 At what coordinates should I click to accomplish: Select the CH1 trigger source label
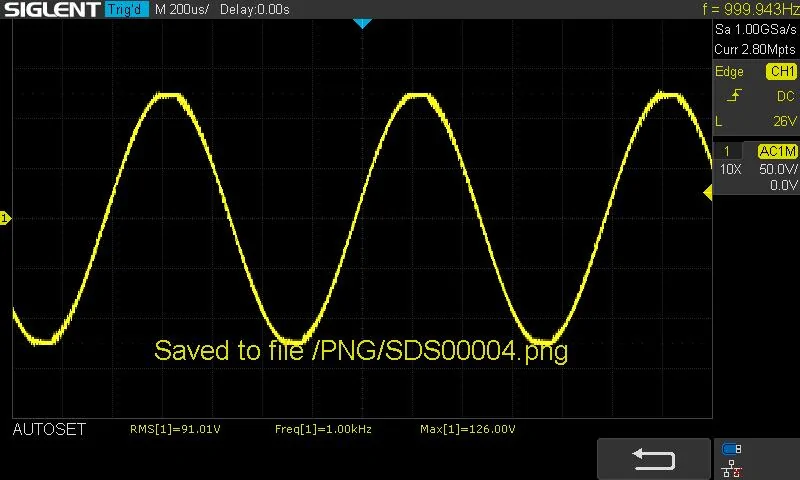pyautogui.click(x=782, y=71)
